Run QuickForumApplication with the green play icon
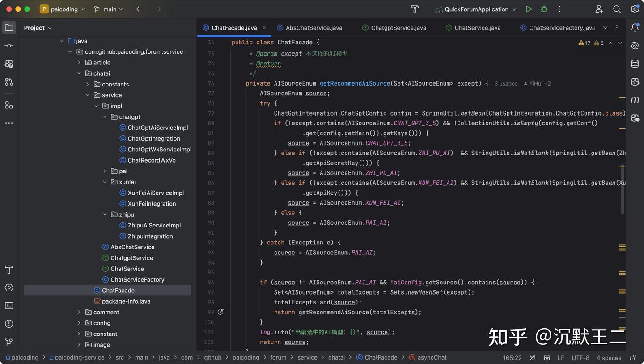This screenshot has width=644, height=364. 529,9
